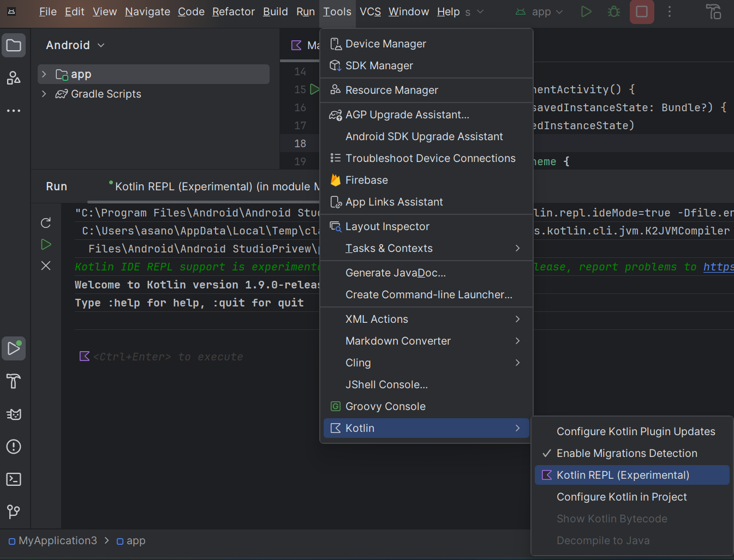Screen dimensions: 734x560
Task: Expand Markdown Converter submenu
Action: [426, 341]
